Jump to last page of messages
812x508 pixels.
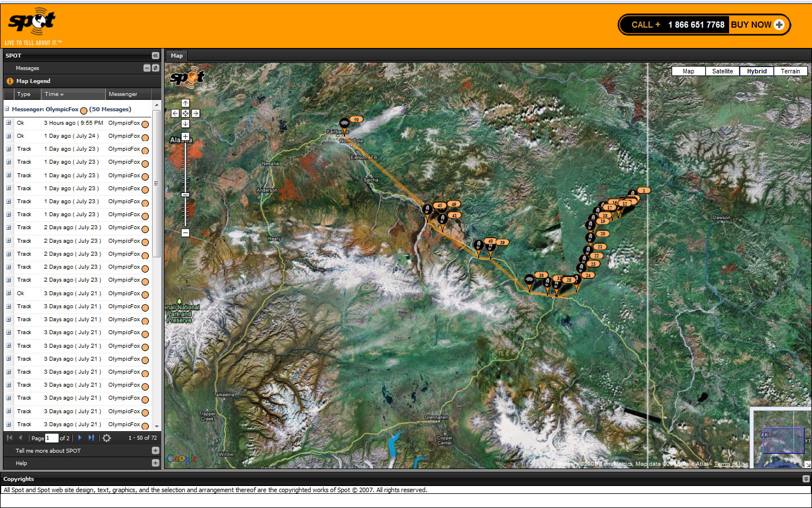(x=91, y=438)
